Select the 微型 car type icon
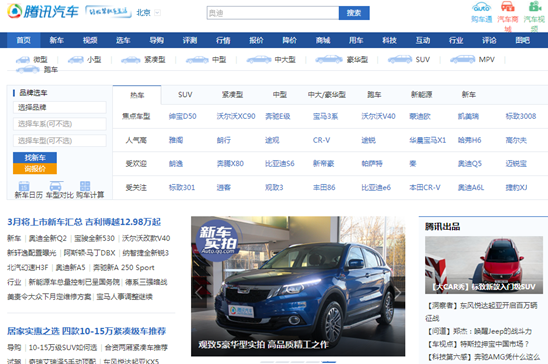The width and height of the screenshot is (548, 364). point(23,60)
